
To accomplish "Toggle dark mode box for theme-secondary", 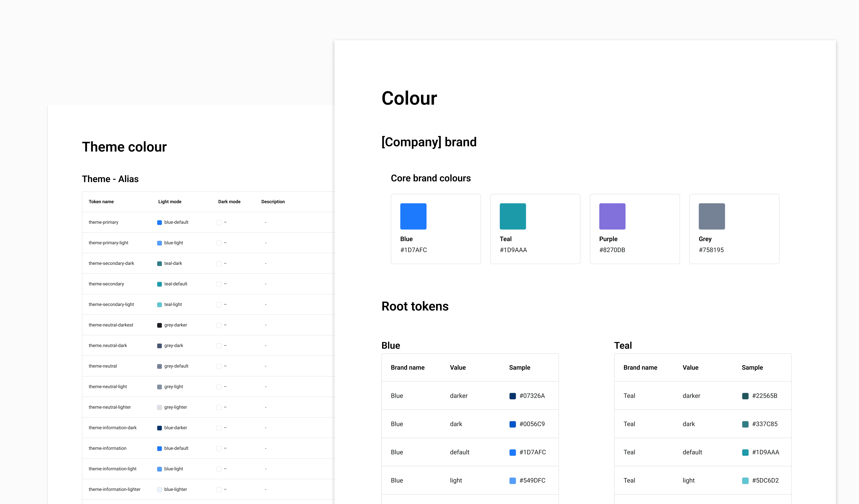I will (x=219, y=284).
